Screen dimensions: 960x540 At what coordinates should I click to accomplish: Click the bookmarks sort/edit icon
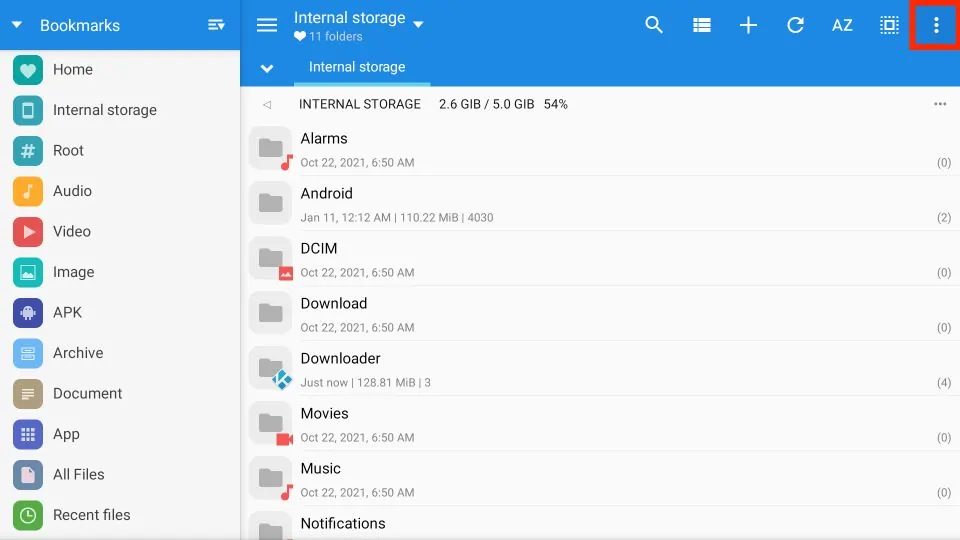216,25
